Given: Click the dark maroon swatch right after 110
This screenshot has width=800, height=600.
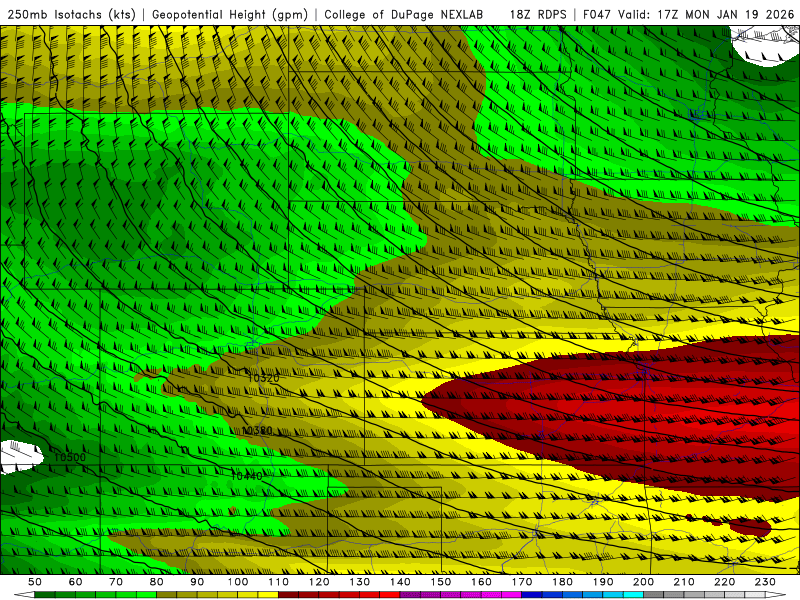Looking at the screenshot, I should pos(289,595).
